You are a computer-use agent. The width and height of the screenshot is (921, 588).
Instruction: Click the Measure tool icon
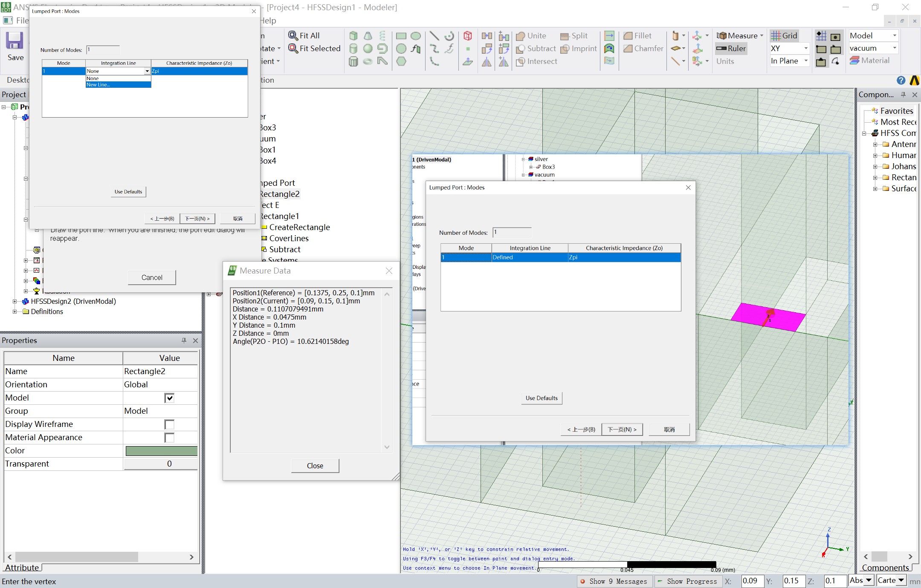722,36
